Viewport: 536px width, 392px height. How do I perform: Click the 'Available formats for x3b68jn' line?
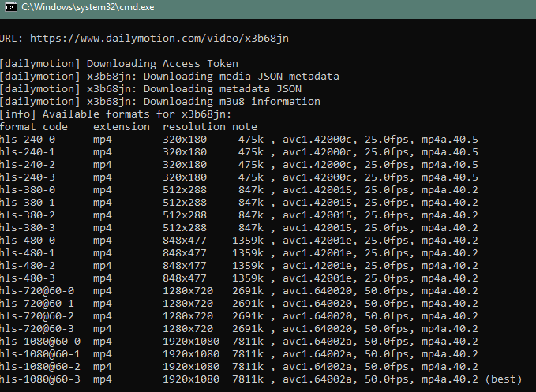(115, 114)
